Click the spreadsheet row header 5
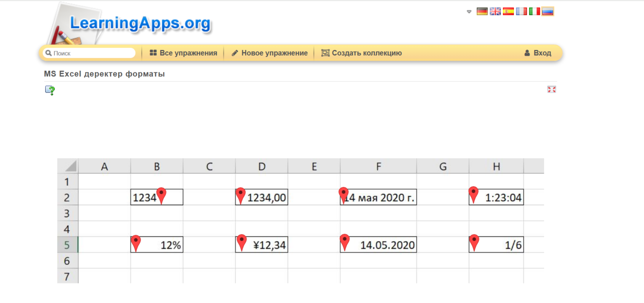 (67, 245)
